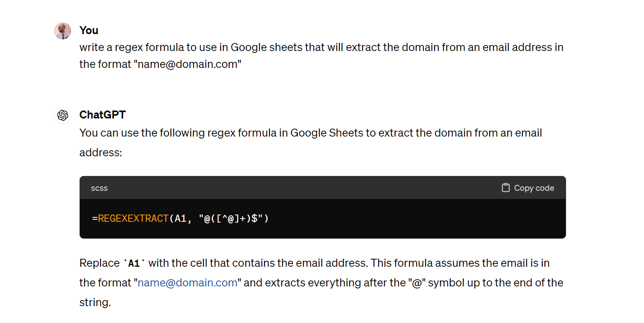Image resolution: width=644 pixels, height=323 pixels.
Task: Click the code block header bar
Action: pyautogui.click(x=301, y=188)
